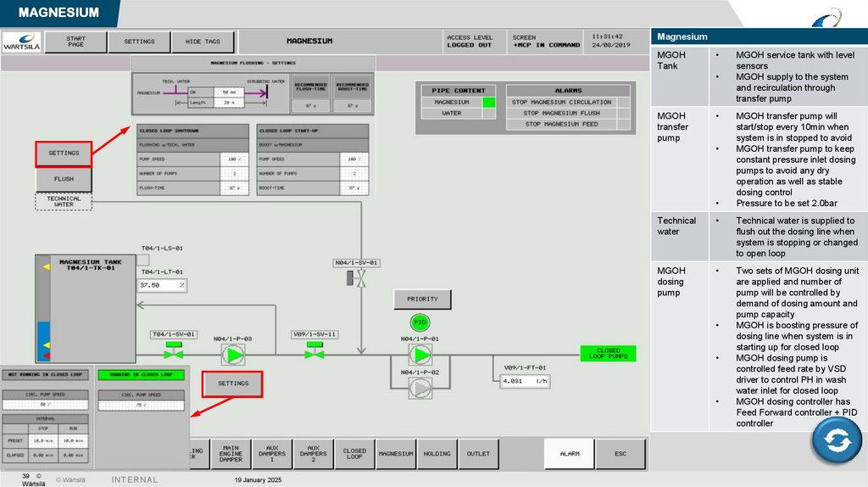
Task: Click Stop Magnesium Circulation alarm indicator
Action: pos(623,102)
